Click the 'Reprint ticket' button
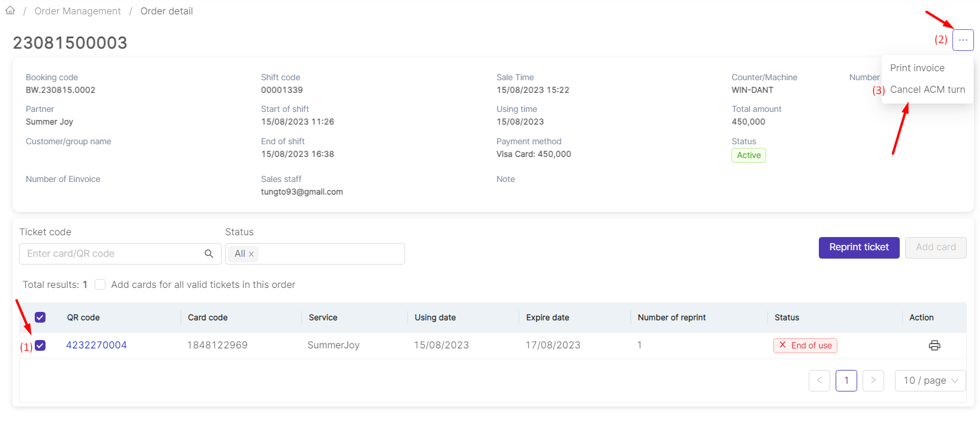The image size is (980, 422). (x=858, y=247)
